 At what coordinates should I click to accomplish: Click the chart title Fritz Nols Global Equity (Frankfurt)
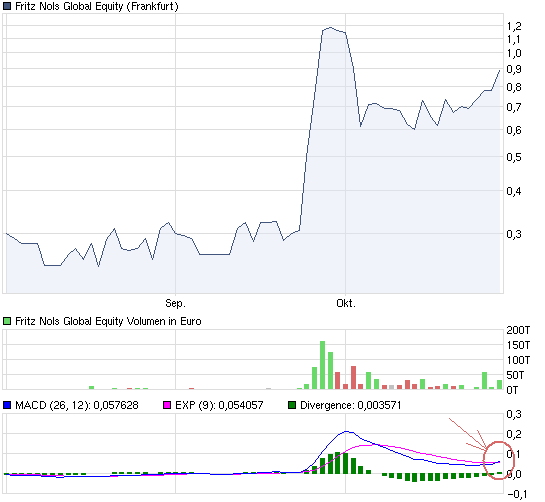pos(97,6)
